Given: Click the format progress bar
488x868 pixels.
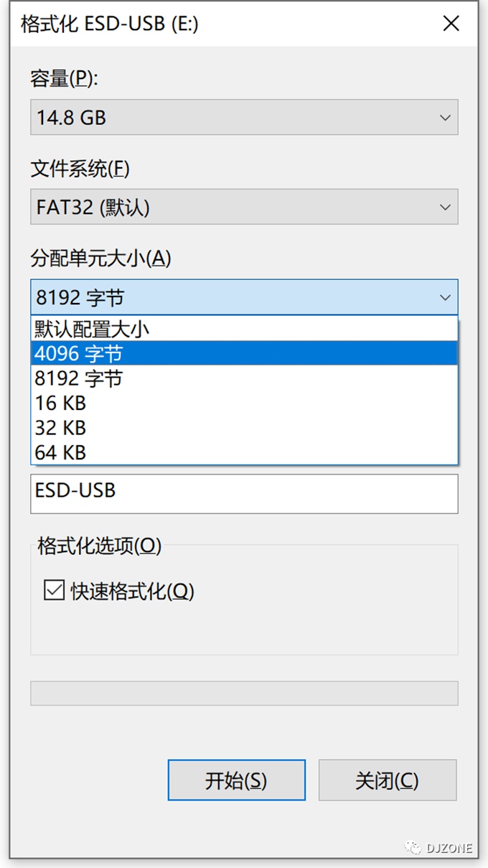Looking at the screenshot, I should pos(244,693).
